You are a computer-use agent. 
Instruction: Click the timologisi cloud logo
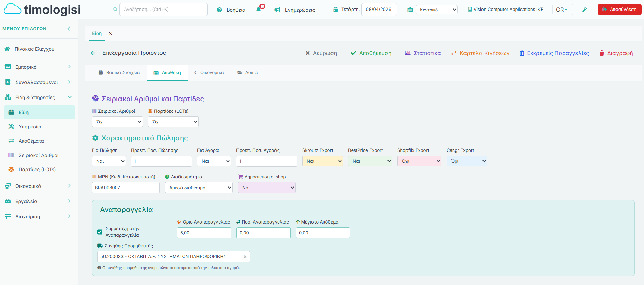coord(42,10)
